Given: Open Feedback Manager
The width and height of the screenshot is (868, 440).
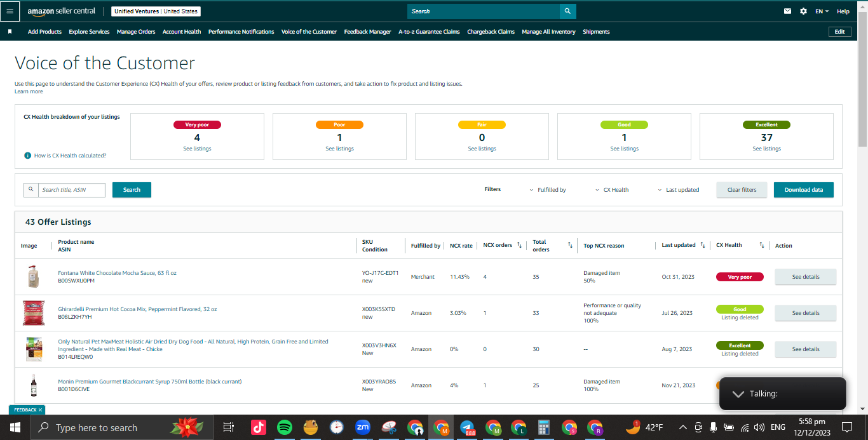Looking at the screenshot, I should click(367, 32).
